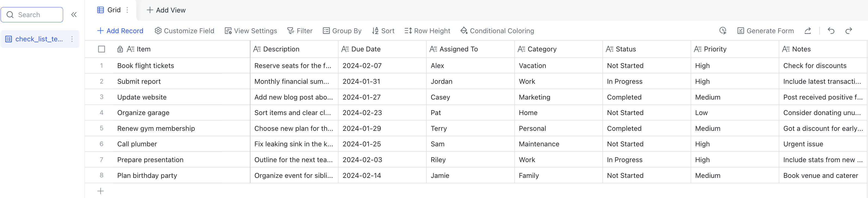Viewport: 868px width, 198px height.
Task: Open check_list table more options menu
Action: coord(72,39)
